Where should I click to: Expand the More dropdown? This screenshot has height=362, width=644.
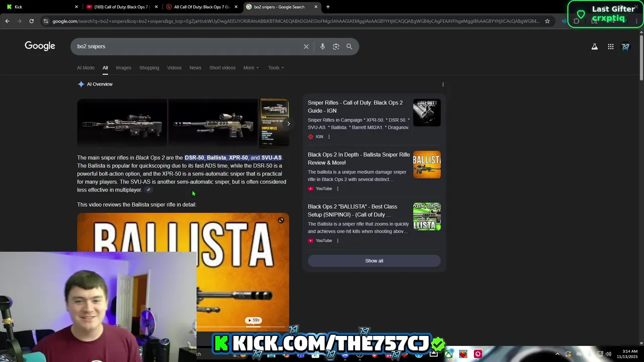click(251, 67)
